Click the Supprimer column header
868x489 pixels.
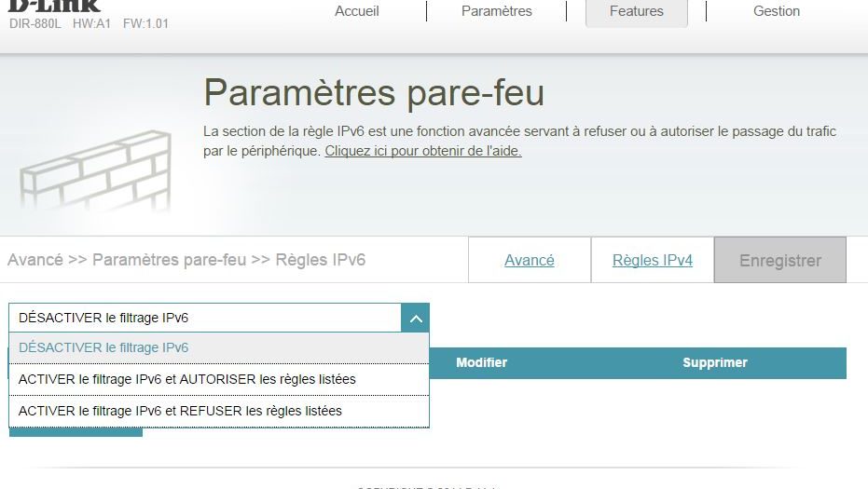tap(714, 363)
